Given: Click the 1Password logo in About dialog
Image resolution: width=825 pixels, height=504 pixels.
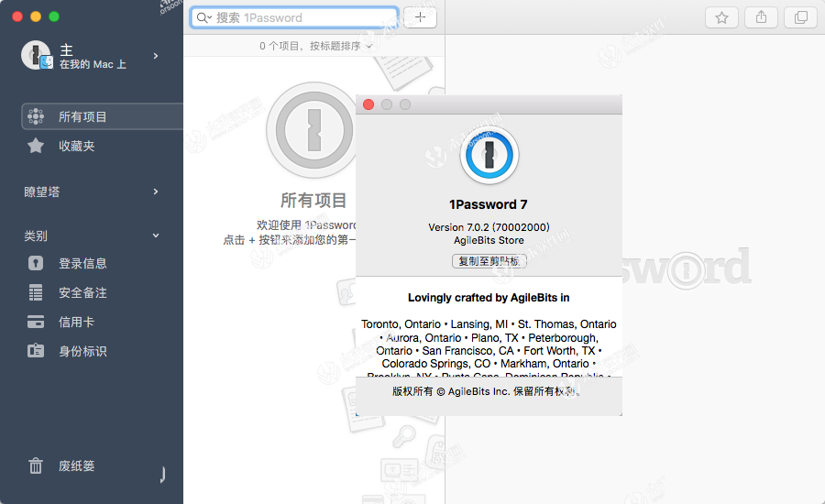Looking at the screenshot, I should click(x=489, y=155).
